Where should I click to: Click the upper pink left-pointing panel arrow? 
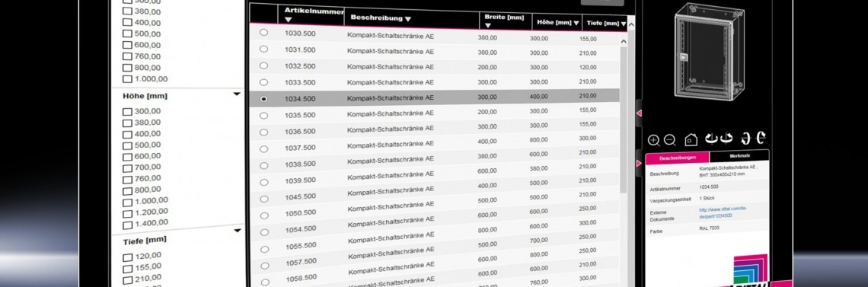[x=639, y=113]
